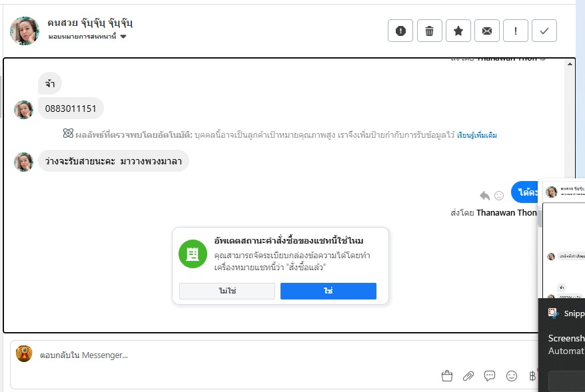Click the blue "ใช่" confirm button
This screenshot has width=585, height=392.
pos(328,292)
